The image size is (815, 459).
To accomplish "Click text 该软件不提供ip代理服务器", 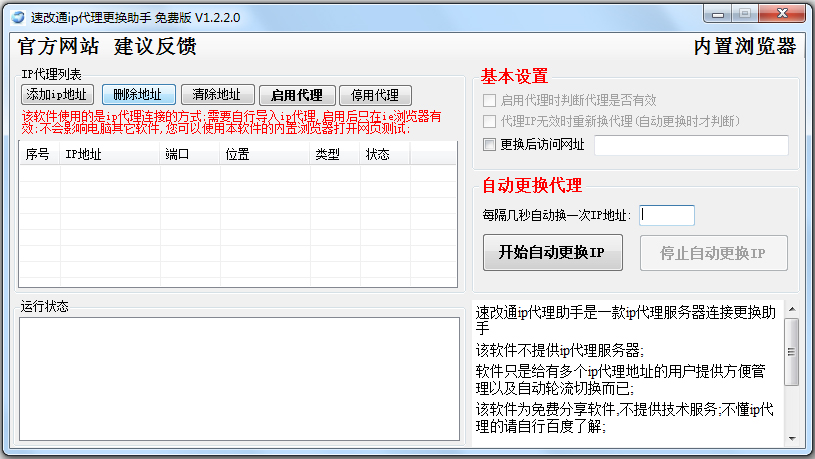I will pos(559,350).
